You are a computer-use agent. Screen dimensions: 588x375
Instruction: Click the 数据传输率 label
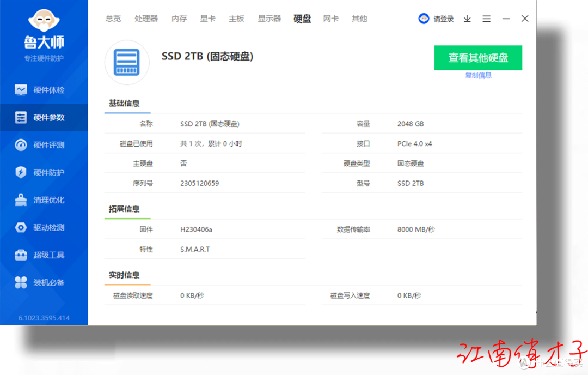point(353,229)
